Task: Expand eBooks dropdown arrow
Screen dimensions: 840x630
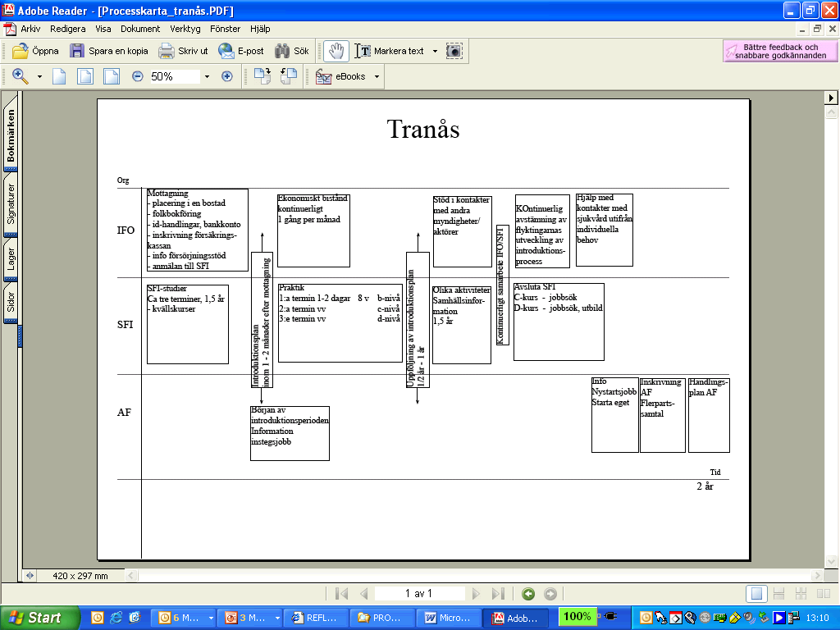Action: point(377,76)
